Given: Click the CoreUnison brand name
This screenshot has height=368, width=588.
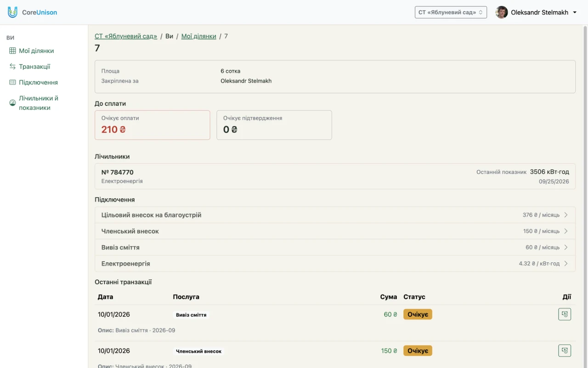Looking at the screenshot, I should (x=40, y=12).
